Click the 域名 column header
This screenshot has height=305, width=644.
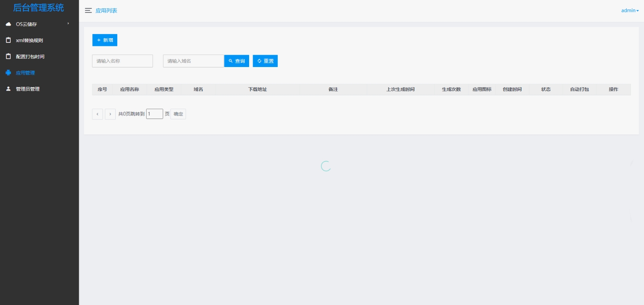click(198, 90)
